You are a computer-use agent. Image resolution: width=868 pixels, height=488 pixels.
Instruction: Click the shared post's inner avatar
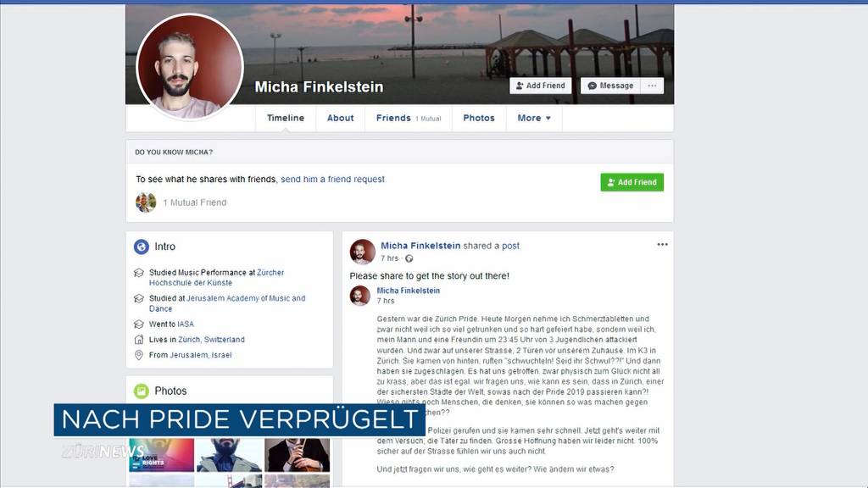(x=359, y=296)
